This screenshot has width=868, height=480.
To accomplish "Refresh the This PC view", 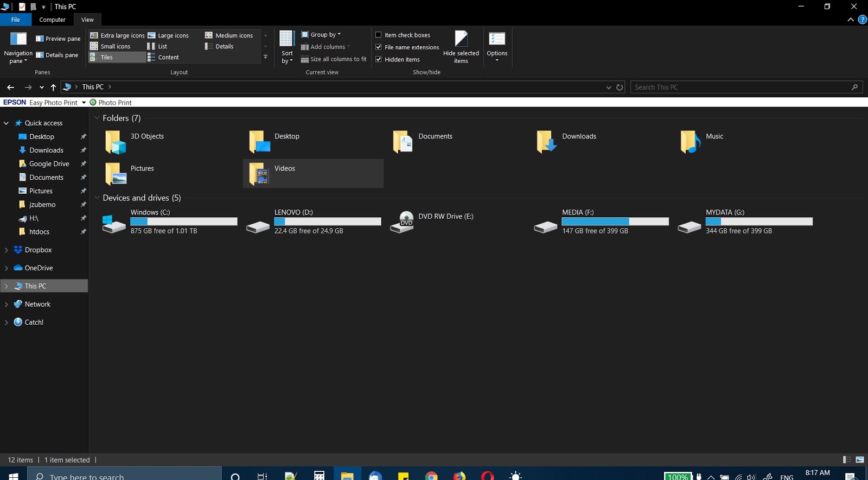I will [620, 87].
